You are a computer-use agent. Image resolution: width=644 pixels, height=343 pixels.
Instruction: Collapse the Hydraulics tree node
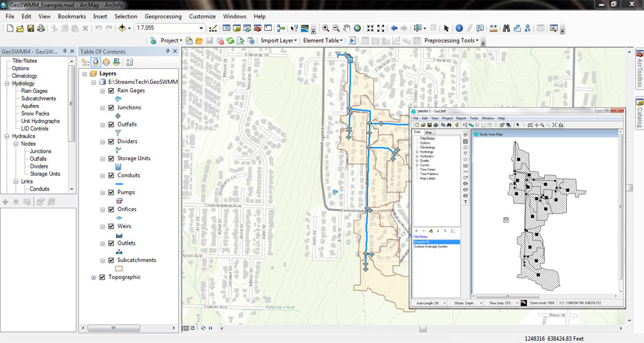coord(7,136)
